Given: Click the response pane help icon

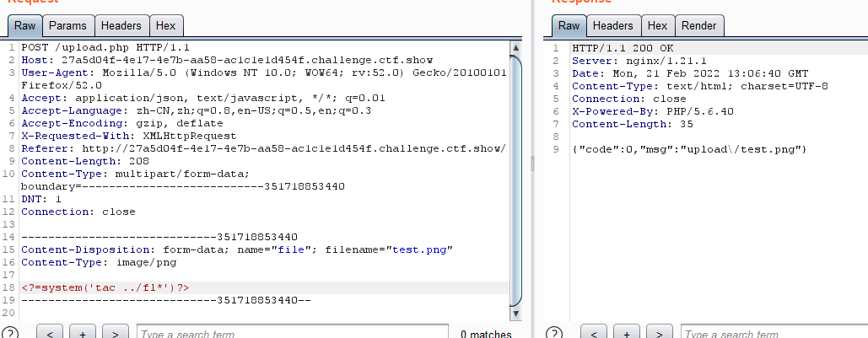Looking at the screenshot, I should (x=553, y=334).
